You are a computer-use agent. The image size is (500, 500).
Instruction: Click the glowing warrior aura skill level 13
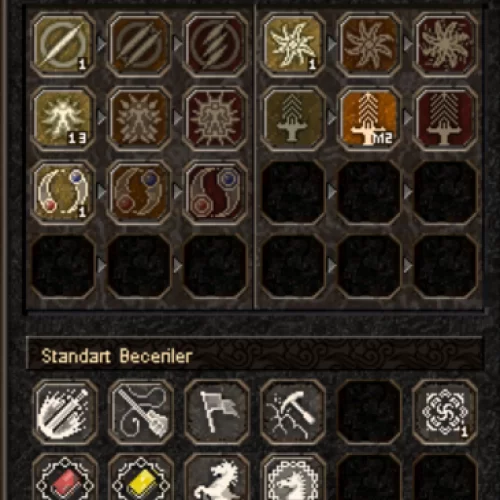[63, 119]
